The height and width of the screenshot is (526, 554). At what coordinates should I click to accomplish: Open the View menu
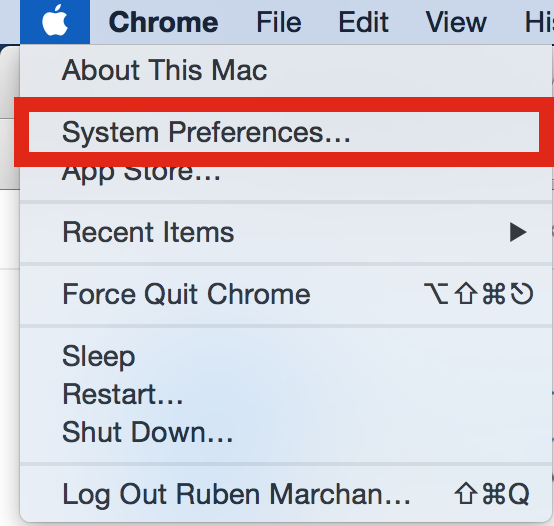coord(456,22)
